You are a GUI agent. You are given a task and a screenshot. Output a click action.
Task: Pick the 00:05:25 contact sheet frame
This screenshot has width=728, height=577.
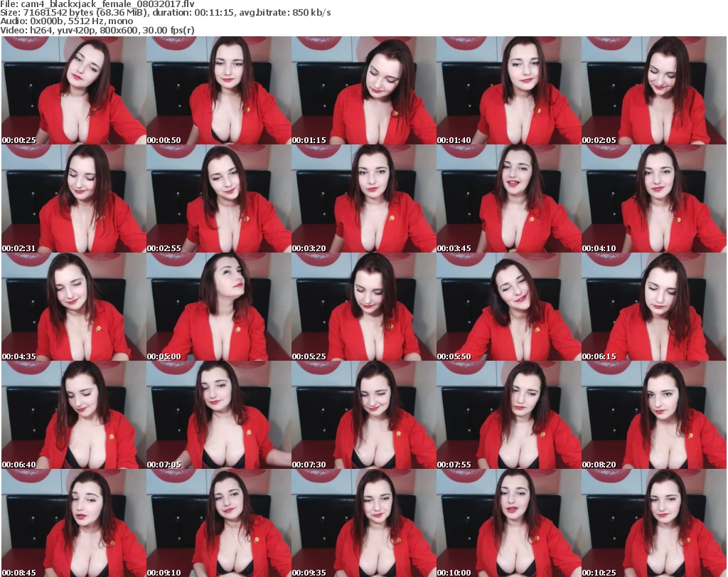(x=363, y=307)
